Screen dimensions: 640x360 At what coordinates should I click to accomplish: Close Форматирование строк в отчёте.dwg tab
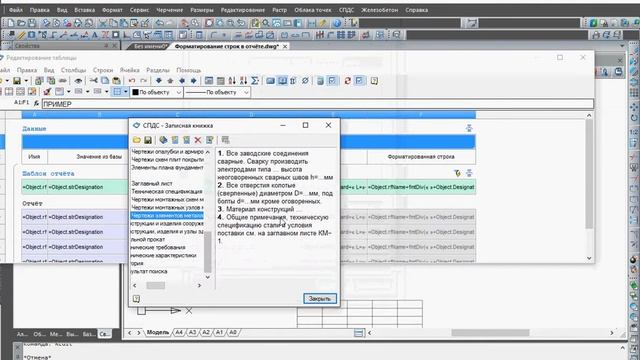tap(285, 47)
